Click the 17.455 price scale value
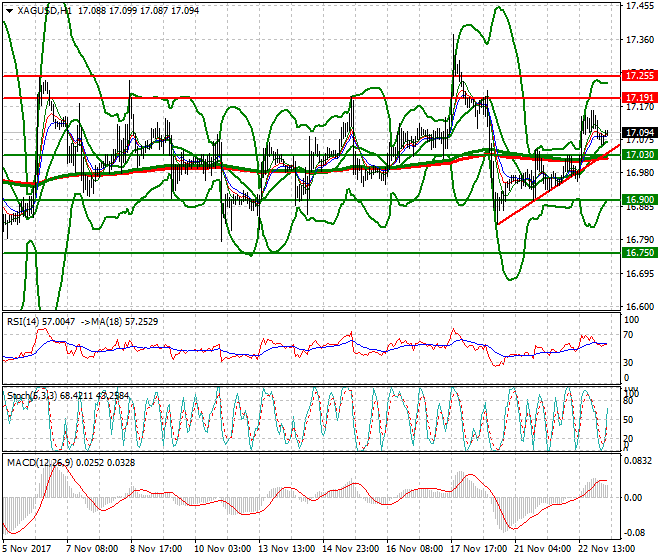This screenshot has width=660, height=560. (639, 6)
